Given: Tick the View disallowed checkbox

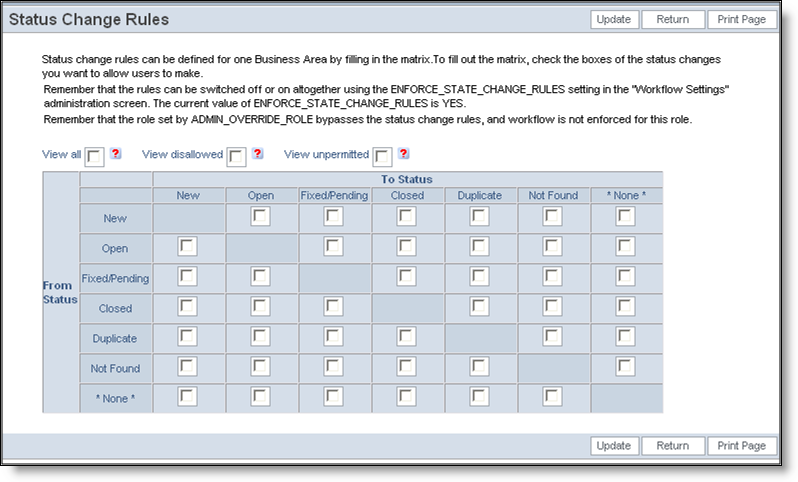Looking at the screenshot, I should click(x=236, y=157).
